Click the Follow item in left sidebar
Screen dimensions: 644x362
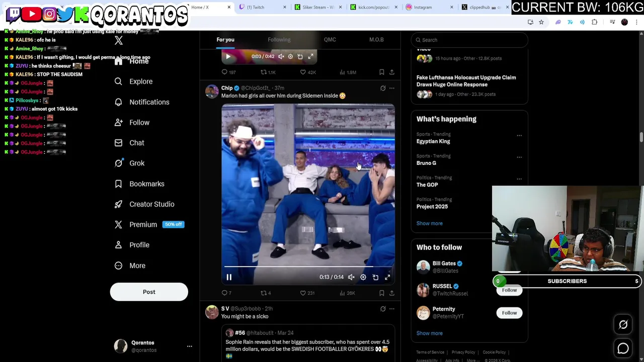click(x=132, y=122)
